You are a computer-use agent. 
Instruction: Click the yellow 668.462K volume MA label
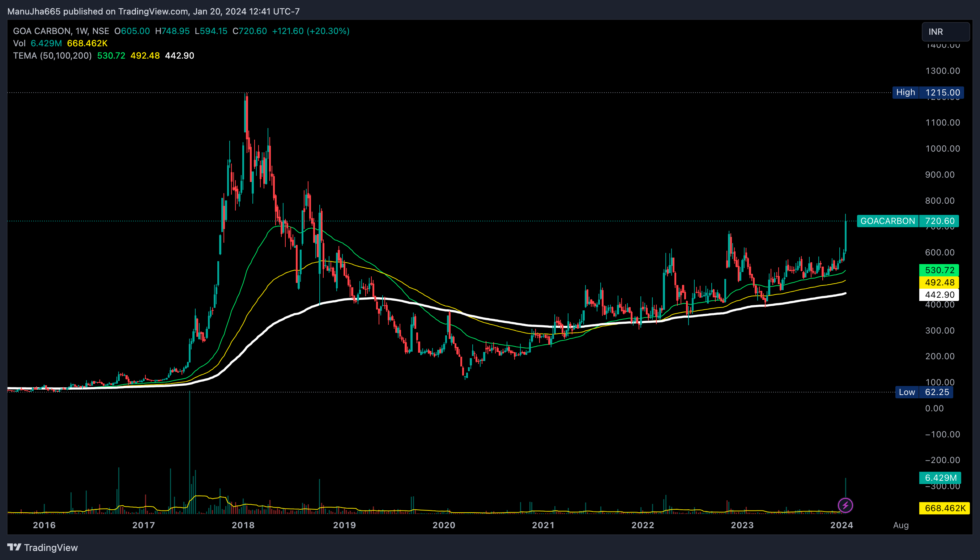tap(944, 508)
